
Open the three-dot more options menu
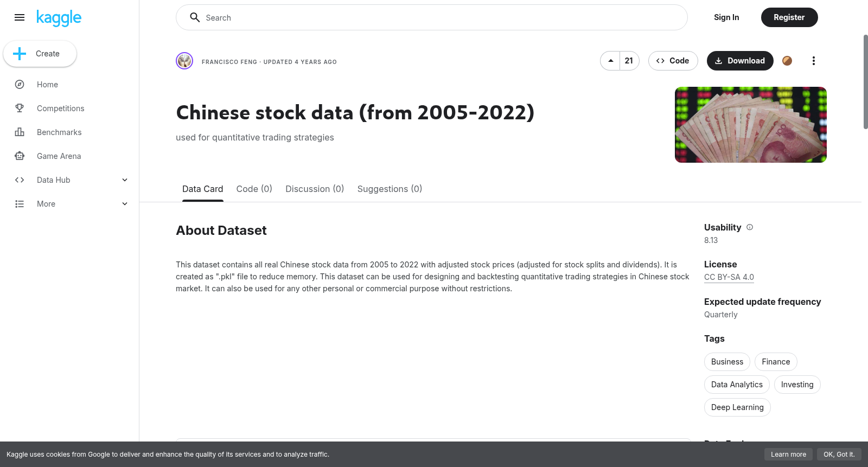pos(813,61)
